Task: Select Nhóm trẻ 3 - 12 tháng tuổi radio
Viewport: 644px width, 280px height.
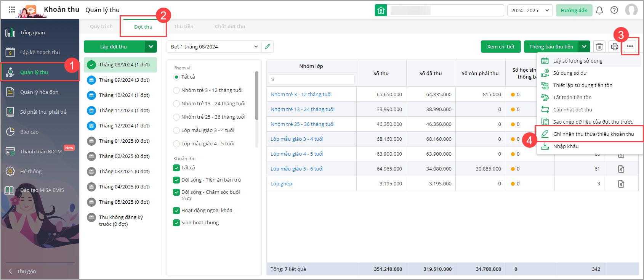Action: 176,90
